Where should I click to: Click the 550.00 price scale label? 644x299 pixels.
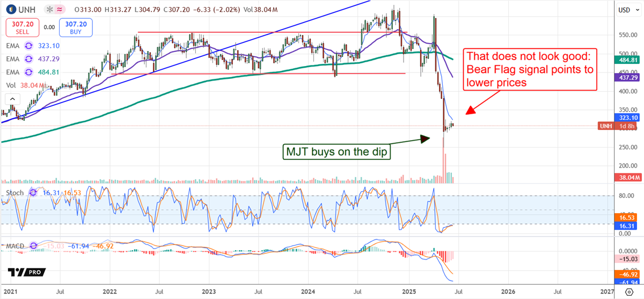pos(628,35)
